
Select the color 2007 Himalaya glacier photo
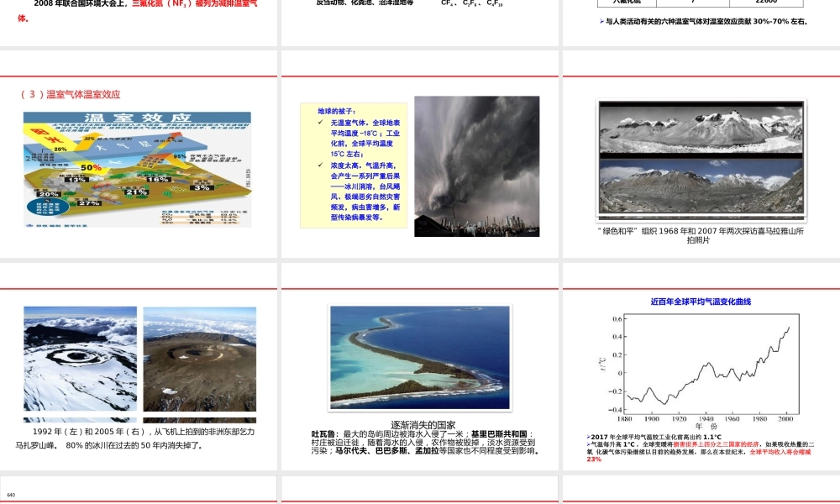[701, 187]
